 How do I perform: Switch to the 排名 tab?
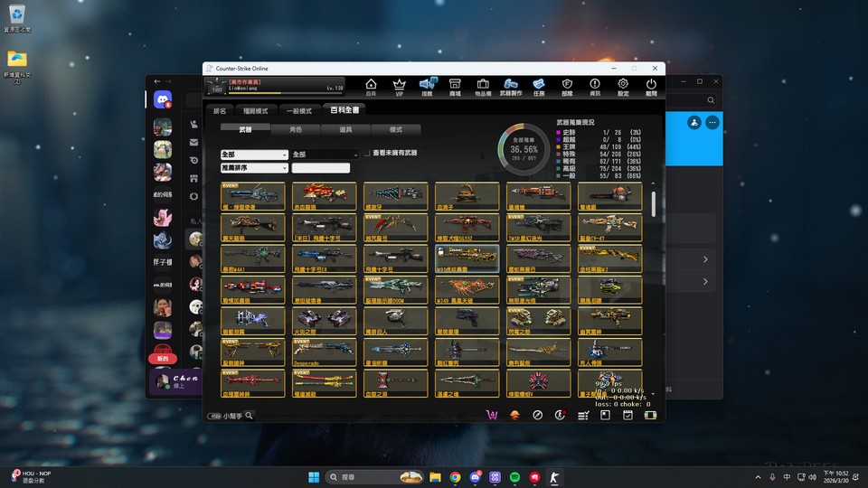[x=219, y=111]
